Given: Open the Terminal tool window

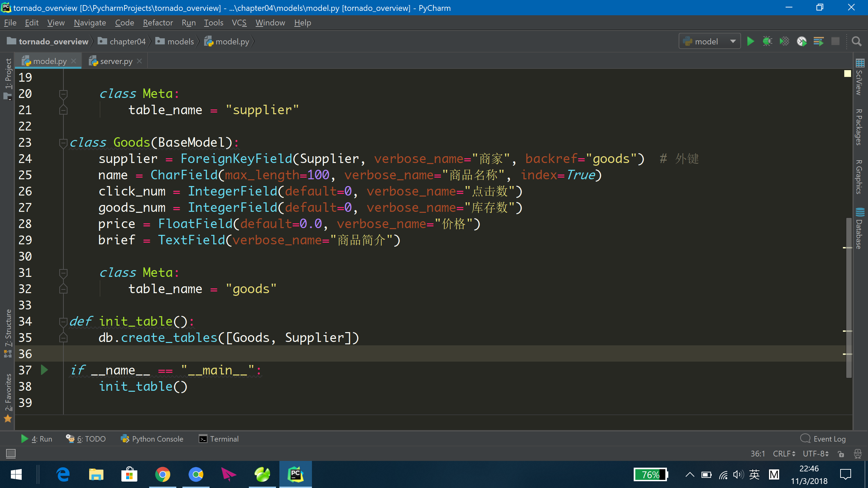Looking at the screenshot, I should tap(219, 439).
